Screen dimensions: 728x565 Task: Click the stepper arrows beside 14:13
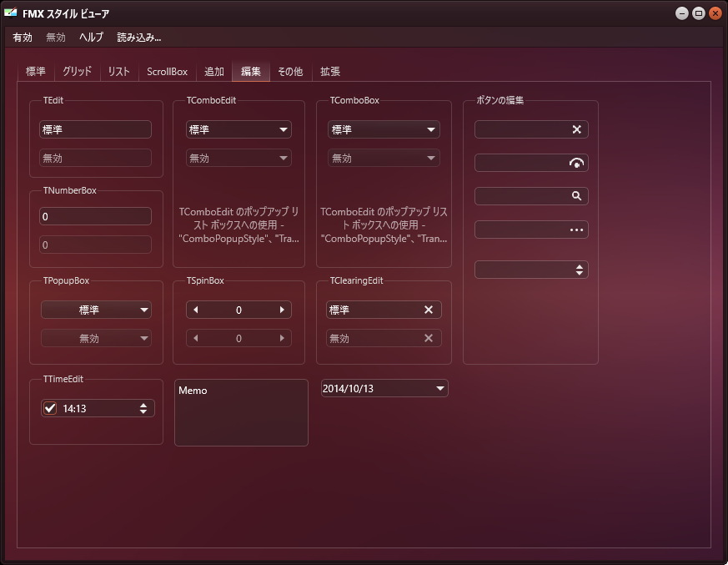coord(143,408)
